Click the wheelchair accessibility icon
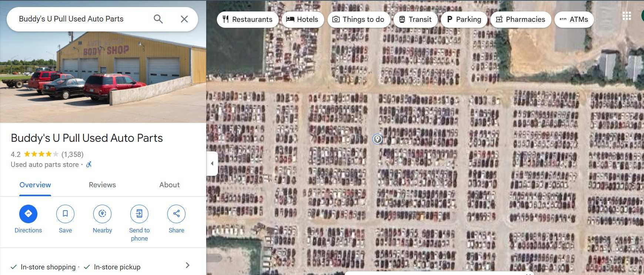The image size is (644, 275). 89,164
